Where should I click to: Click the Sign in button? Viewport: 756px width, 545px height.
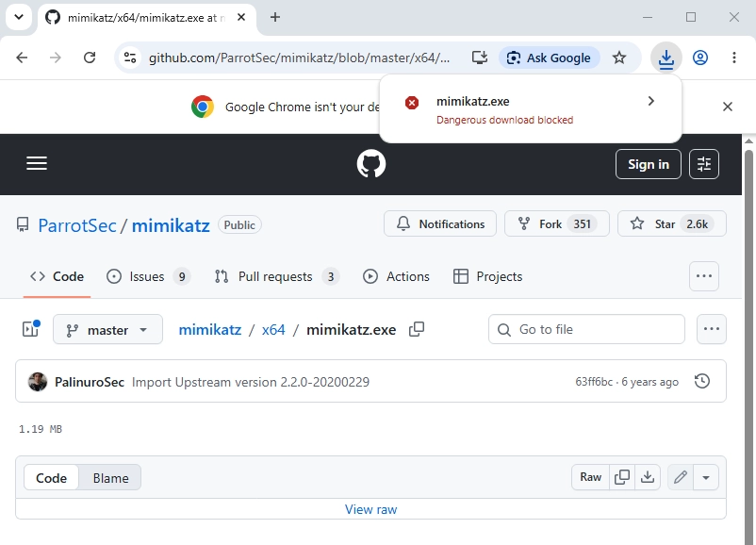(x=648, y=164)
